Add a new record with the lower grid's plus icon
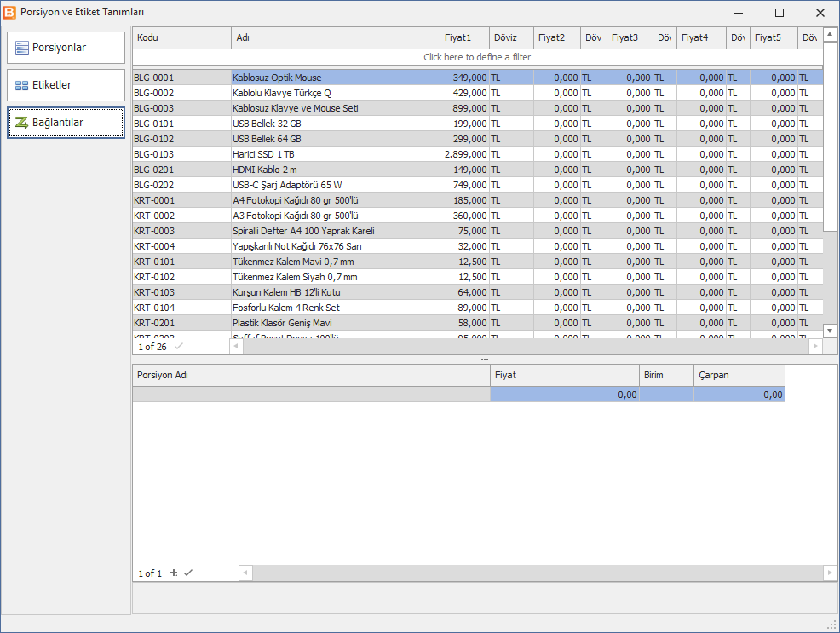This screenshot has width=840, height=633. [x=174, y=573]
